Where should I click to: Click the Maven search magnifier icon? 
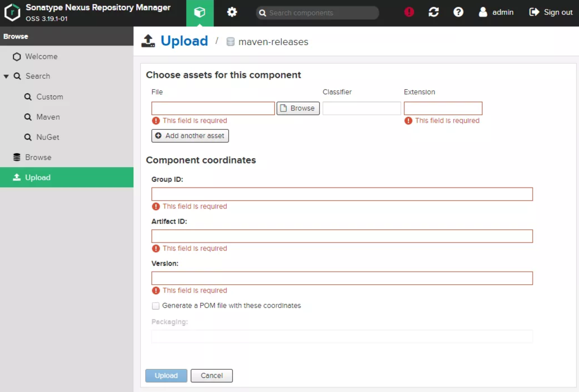[28, 117]
